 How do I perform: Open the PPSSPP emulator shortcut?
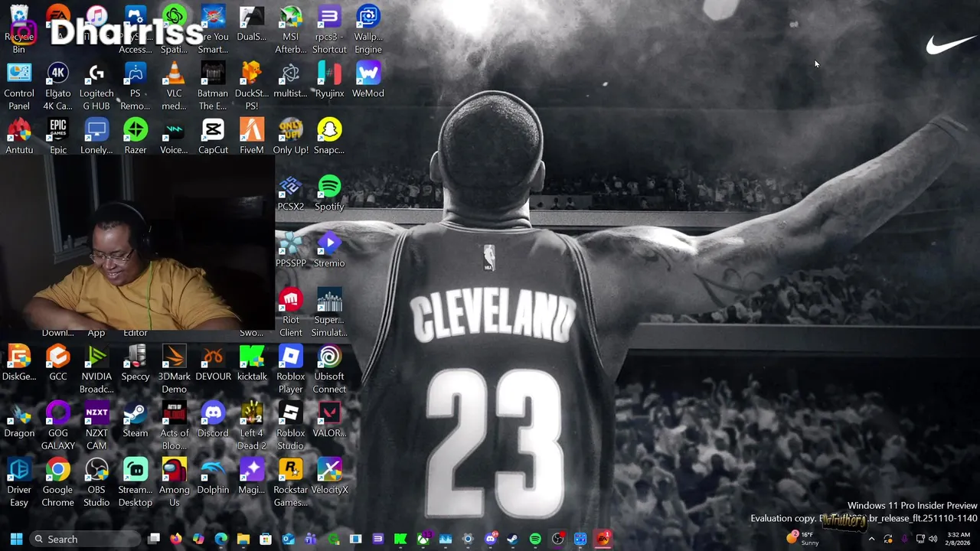[291, 249]
